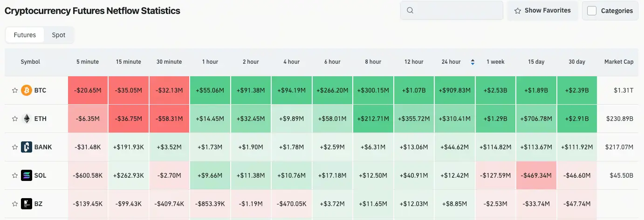Star the SOL row as favorite
644x220 pixels.
point(15,175)
